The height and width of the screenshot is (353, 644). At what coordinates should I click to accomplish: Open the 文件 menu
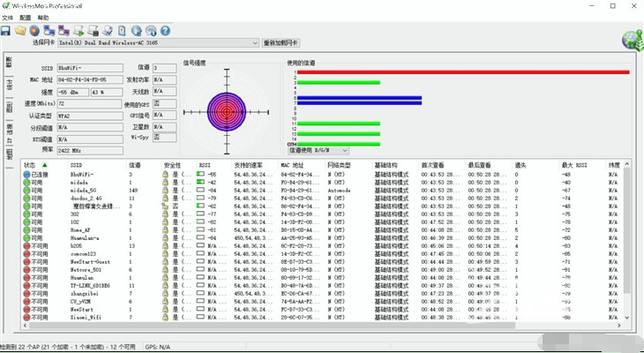(x=8, y=18)
